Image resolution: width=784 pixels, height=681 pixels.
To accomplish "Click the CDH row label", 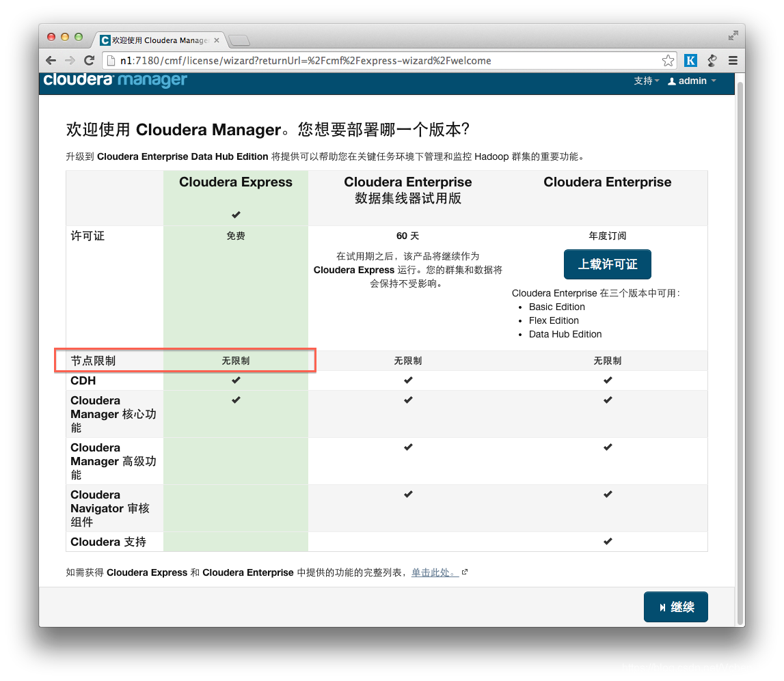I will [83, 380].
